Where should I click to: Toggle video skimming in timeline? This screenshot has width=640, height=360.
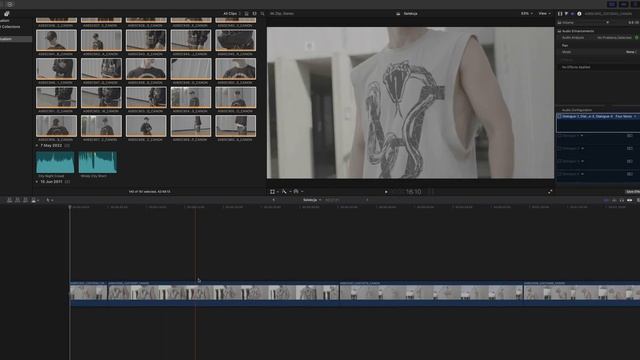click(606, 200)
